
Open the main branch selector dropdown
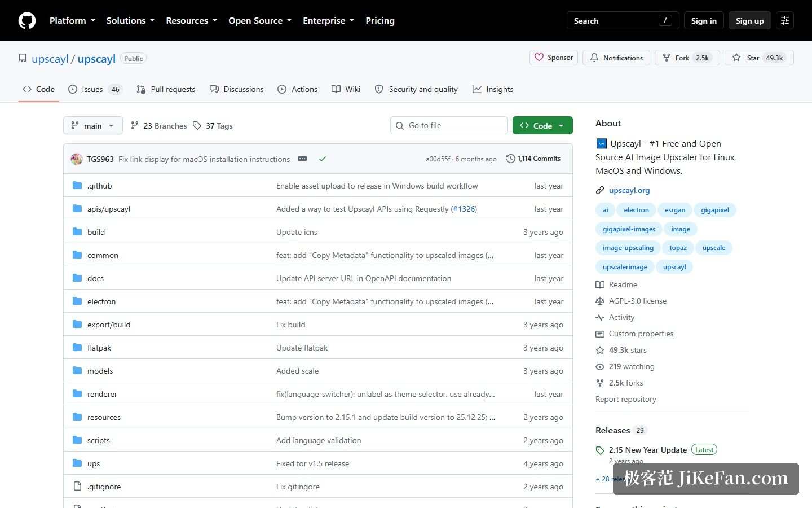pos(92,125)
